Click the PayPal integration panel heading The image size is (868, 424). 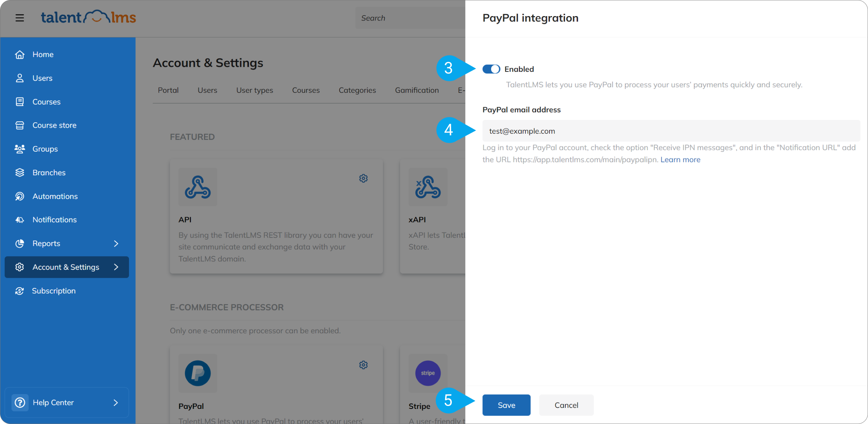click(x=530, y=18)
